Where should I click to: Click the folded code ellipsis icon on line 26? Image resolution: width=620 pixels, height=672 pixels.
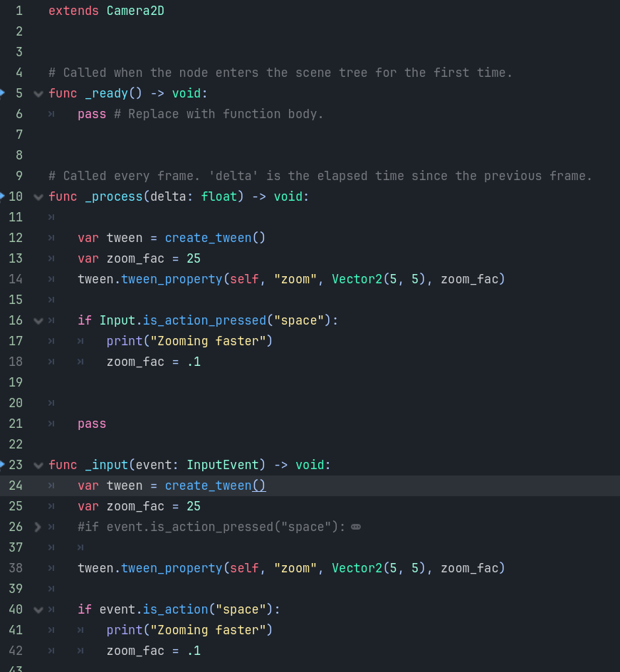coord(356,527)
